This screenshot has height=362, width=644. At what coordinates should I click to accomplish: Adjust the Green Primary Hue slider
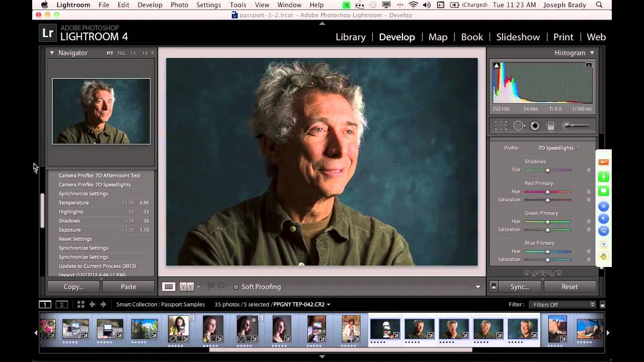tap(548, 221)
